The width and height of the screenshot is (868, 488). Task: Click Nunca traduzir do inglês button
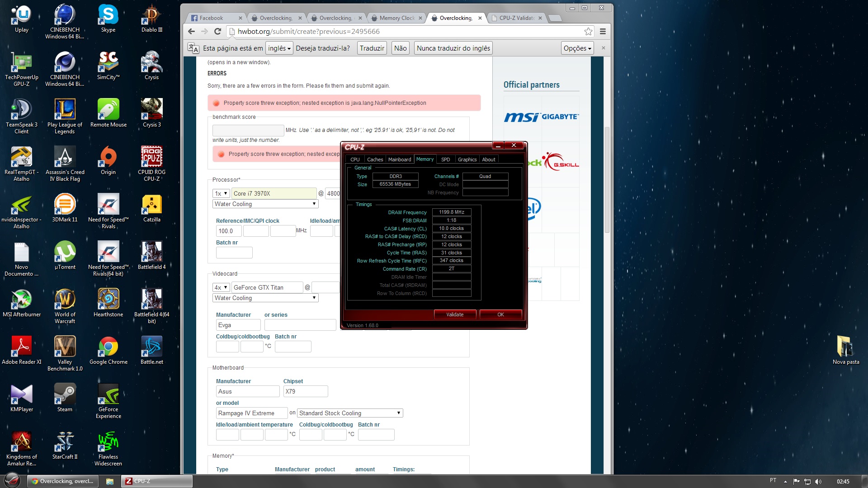click(x=453, y=48)
